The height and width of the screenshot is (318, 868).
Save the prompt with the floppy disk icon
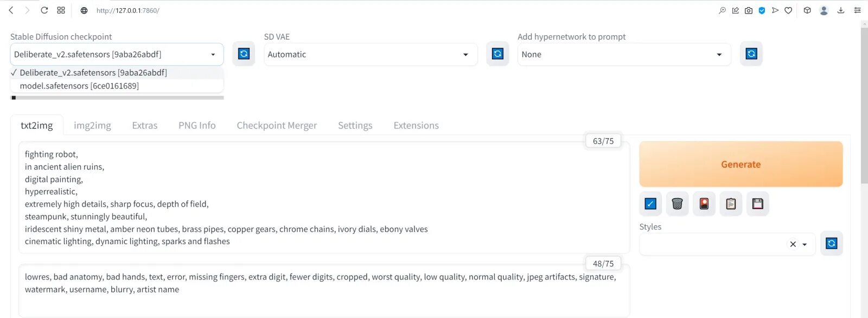click(757, 203)
